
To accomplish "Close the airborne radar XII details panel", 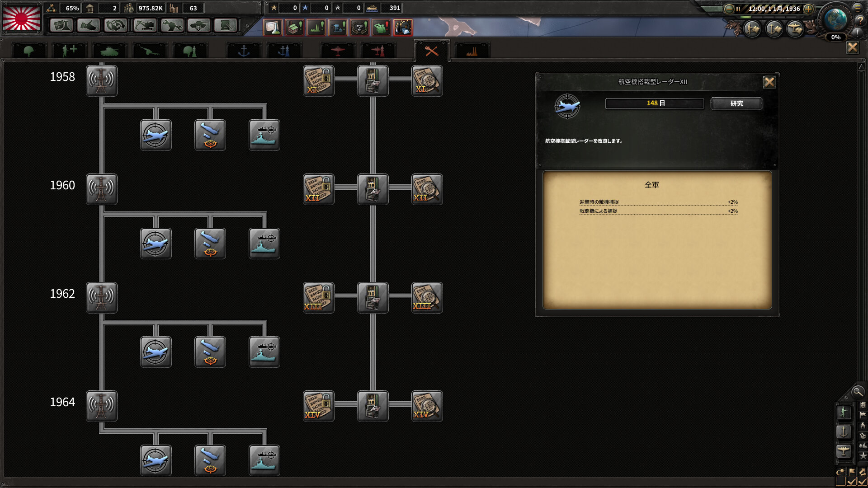I will pyautogui.click(x=769, y=82).
